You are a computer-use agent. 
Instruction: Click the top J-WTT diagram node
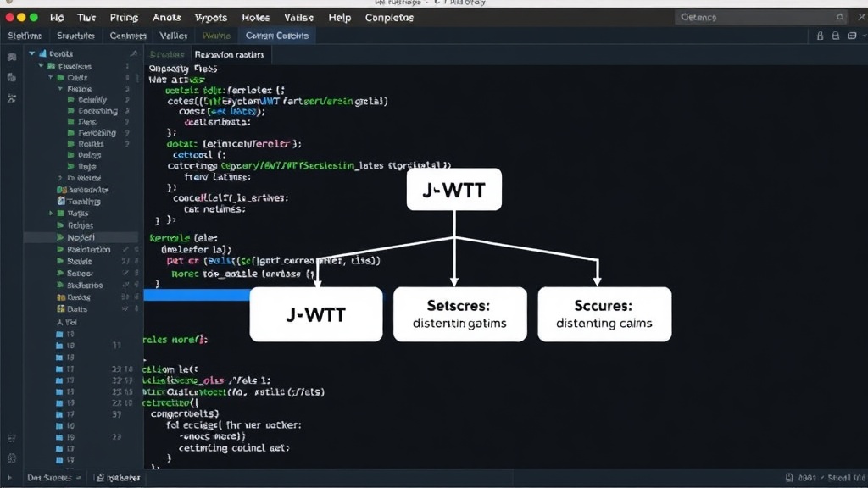(x=454, y=189)
